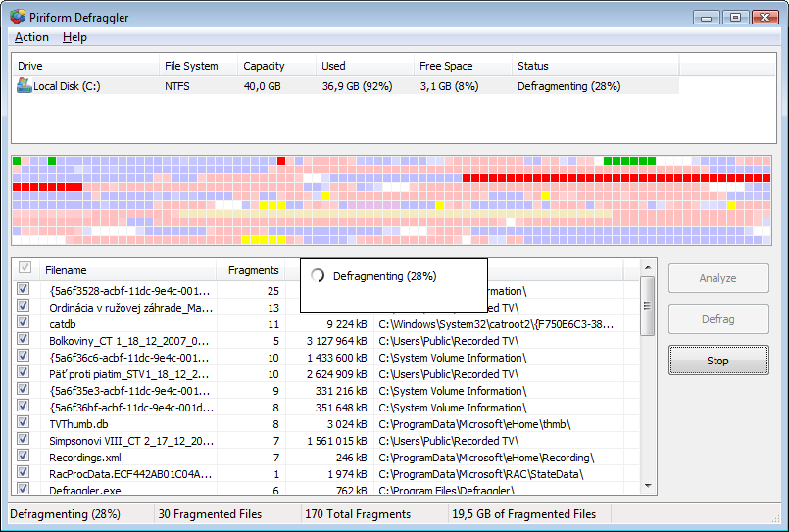Click the 9 224 kB size value
This screenshot has height=532, width=789.
(x=347, y=324)
